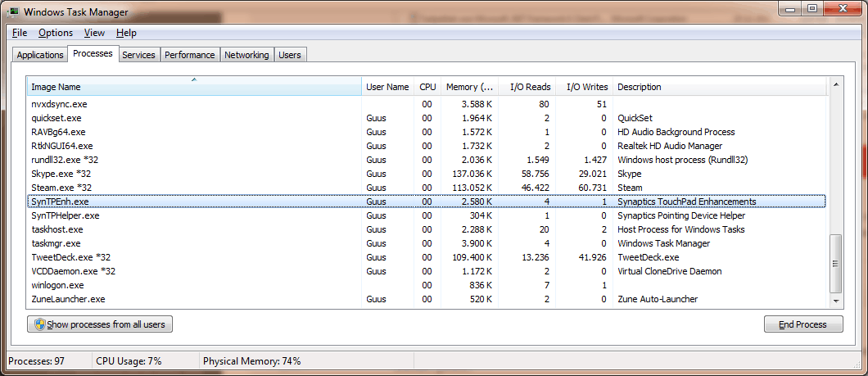Sort by Image Name column header
Viewport: 868px width, 376px height.
pyautogui.click(x=194, y=87)
